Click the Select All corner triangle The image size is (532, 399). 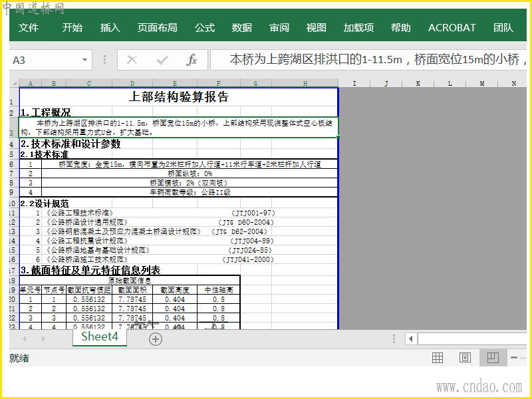[x=14, y=83]
